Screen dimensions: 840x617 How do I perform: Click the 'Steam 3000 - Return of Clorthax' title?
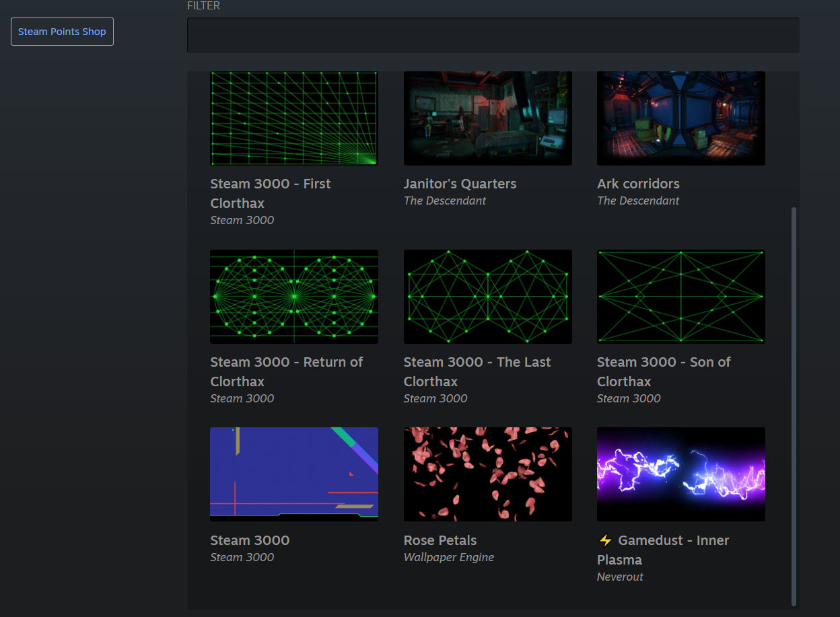[x=287, y=371]
